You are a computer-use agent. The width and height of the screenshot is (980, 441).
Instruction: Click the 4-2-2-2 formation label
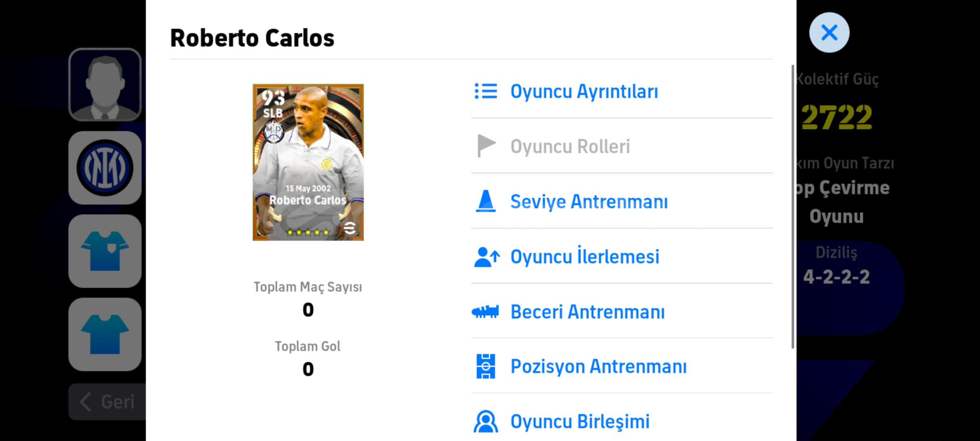[x=836, y=277]
